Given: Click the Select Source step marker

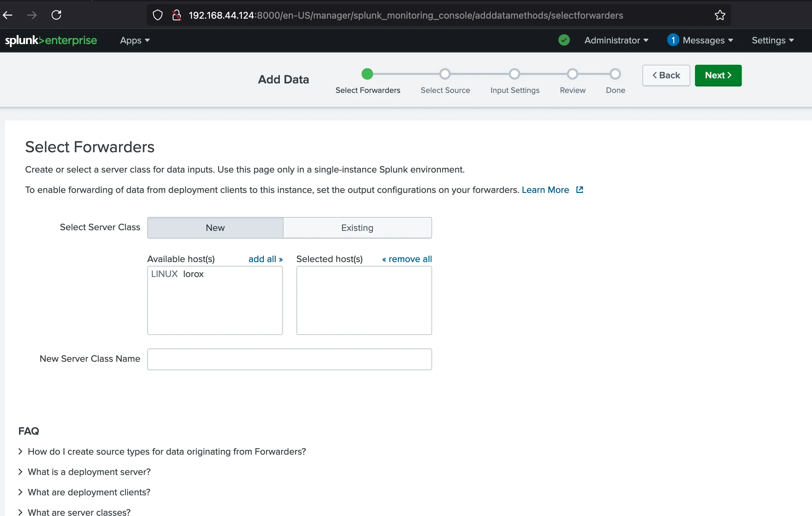Looking at the screenshot, I should click(x=445, y=74).
